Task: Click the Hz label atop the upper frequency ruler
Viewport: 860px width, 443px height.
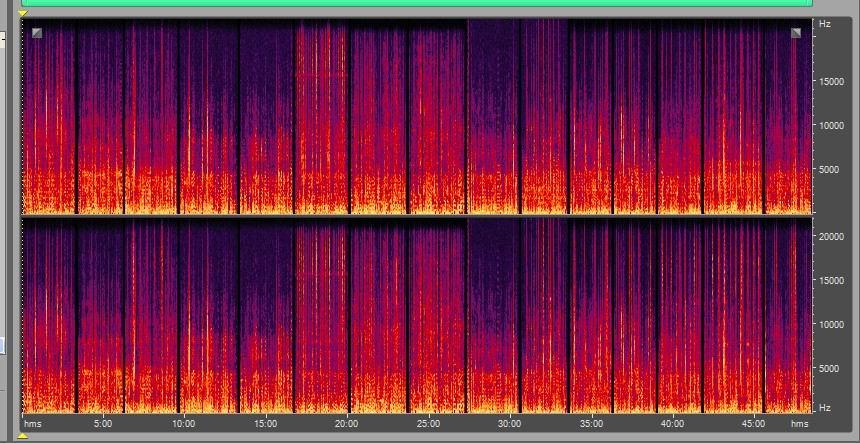Action: tap(824, 24)
